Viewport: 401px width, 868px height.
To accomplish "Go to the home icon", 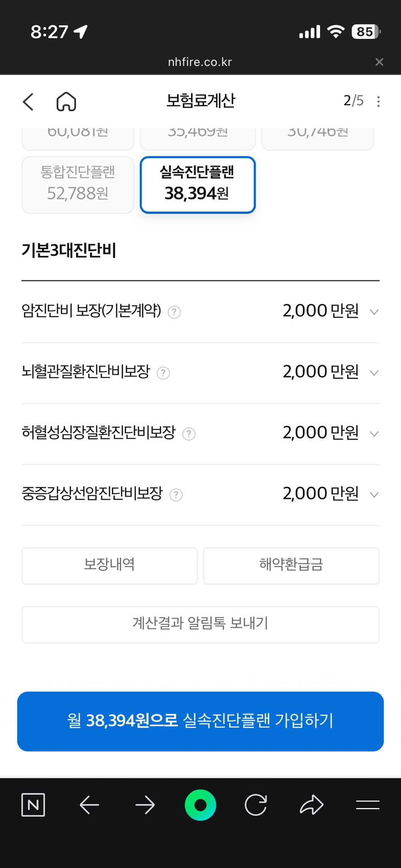I will [x=66, y=102].
